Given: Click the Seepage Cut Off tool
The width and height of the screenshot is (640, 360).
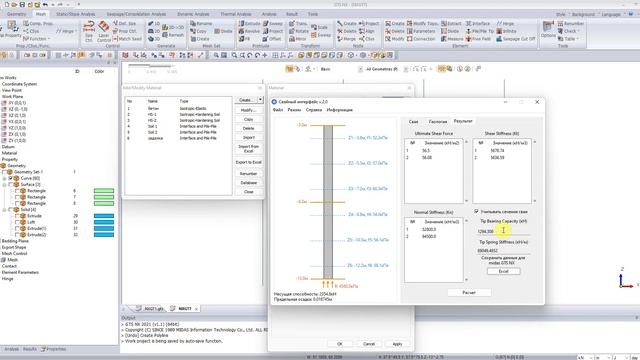Looking at the screenshot, I should click(516, 39).
